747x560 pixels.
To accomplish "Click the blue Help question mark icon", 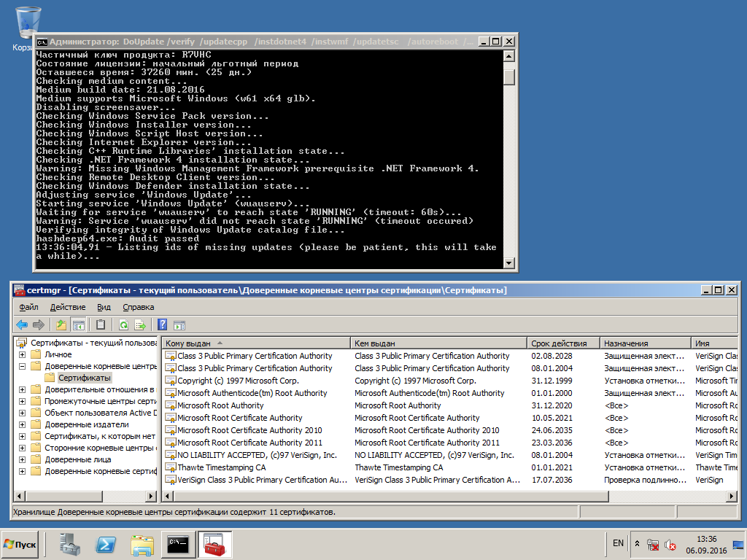I will 163,324.
